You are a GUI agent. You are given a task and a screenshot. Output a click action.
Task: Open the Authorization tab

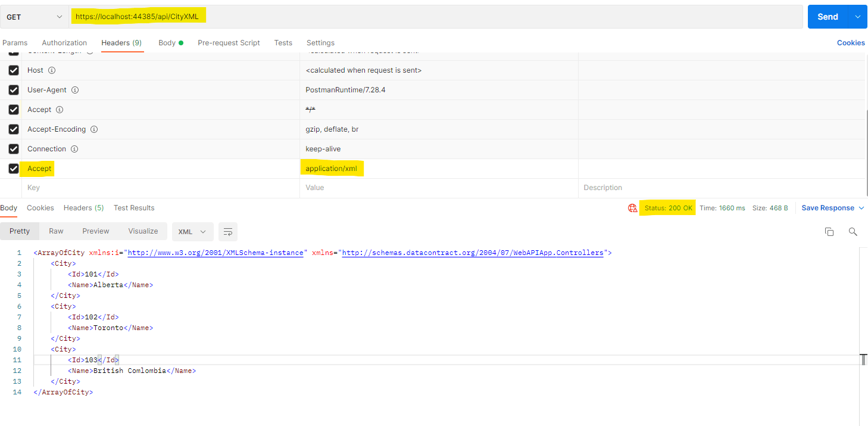64,43
